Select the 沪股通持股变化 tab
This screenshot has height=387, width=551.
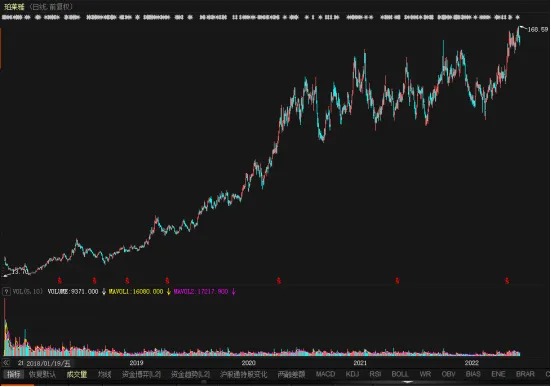tap(244, 374)
